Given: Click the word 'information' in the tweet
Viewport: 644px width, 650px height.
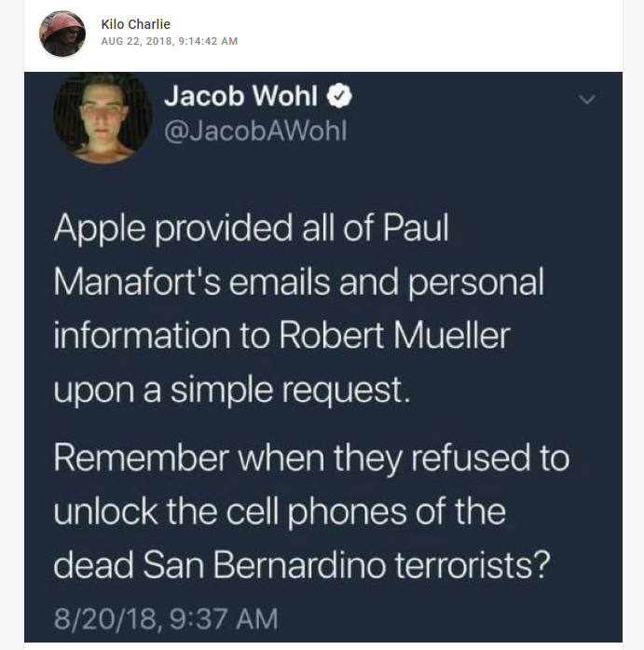Looking at the screenshot, I should tap(142, 335).
